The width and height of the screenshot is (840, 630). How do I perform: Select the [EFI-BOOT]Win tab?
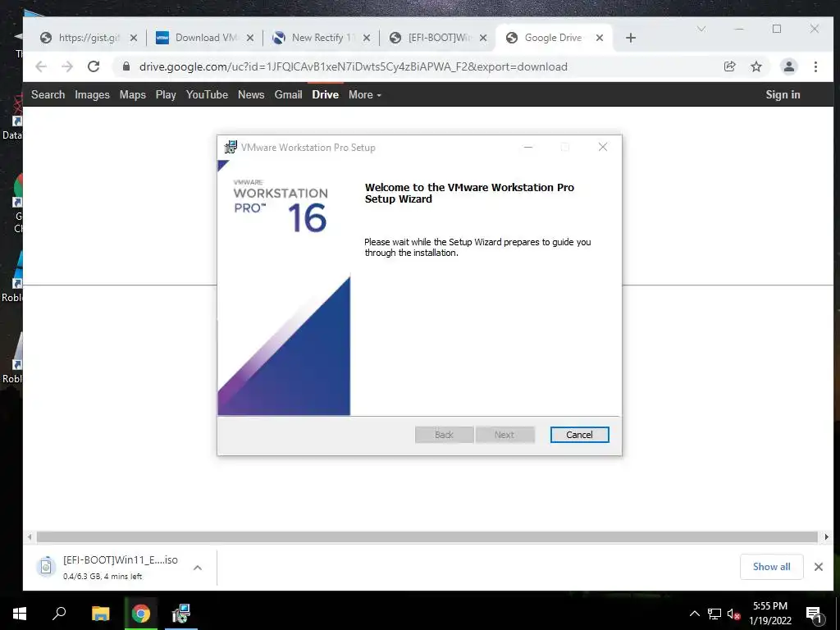[439, 38]
